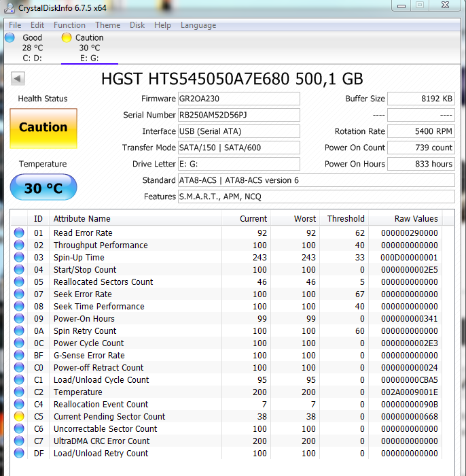The height and width of the screenshot is (476, 466).
Task: Click the Standard field ATA8-ACS
Action: click(317, 180)
